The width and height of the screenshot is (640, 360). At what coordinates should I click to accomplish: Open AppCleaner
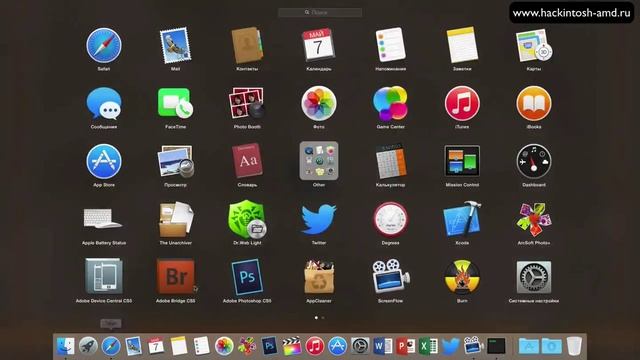[319, 277]
